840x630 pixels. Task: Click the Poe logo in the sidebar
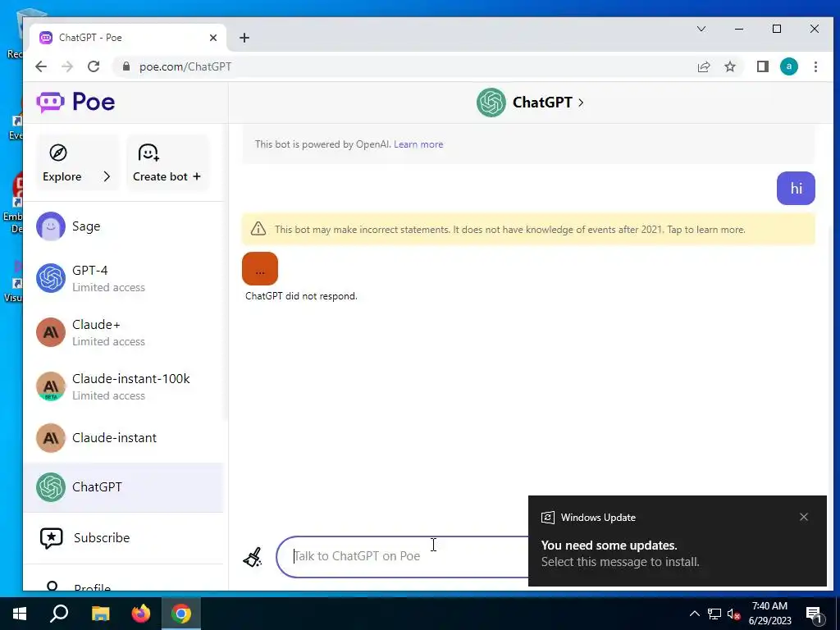tap(75, 102)
